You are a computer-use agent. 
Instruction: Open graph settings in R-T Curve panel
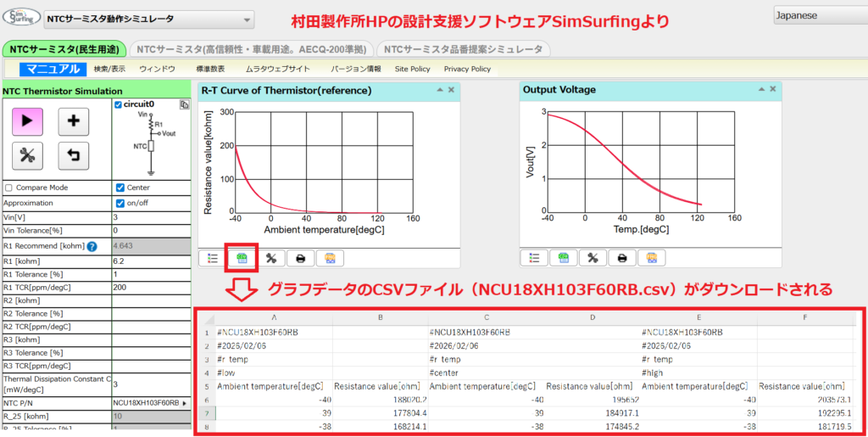coord(271,258)
